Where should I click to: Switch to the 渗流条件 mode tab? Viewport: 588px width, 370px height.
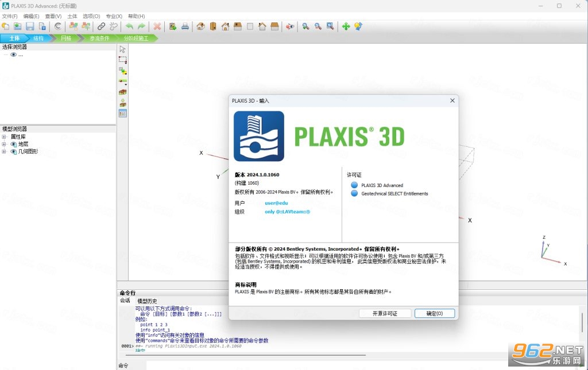[x=99, y=38]
